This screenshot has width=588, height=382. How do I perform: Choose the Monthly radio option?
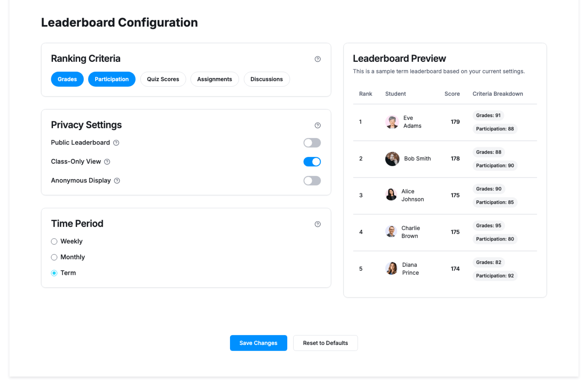54,257
